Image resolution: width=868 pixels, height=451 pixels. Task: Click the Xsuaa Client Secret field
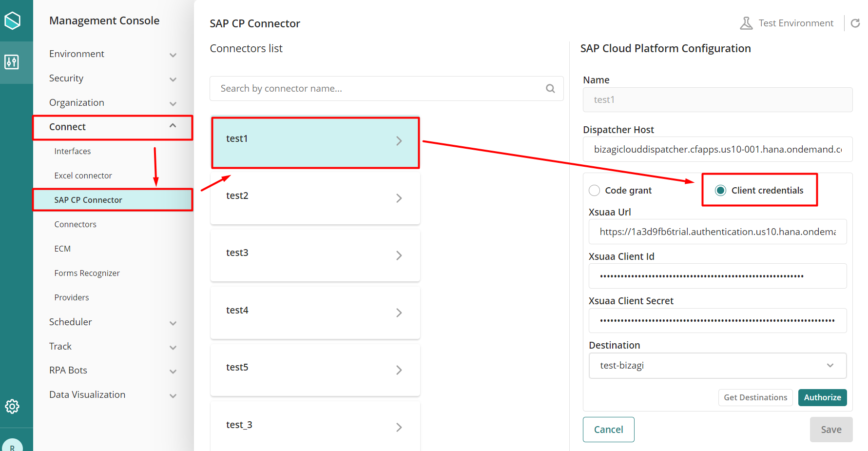717,320
